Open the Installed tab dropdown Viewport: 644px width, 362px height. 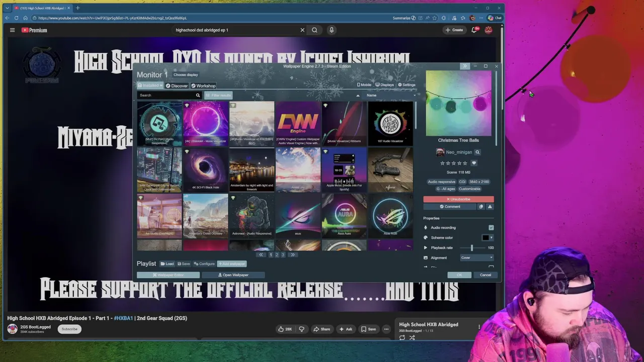pos(150,85)
